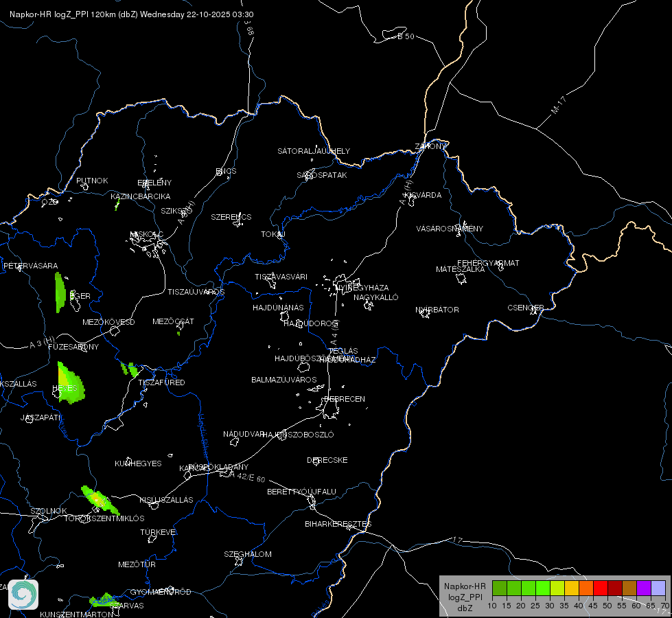Click the MEZŐCSÁT label
The height and width of the screenshot is (618, 672).
click(x=173, y=321)
